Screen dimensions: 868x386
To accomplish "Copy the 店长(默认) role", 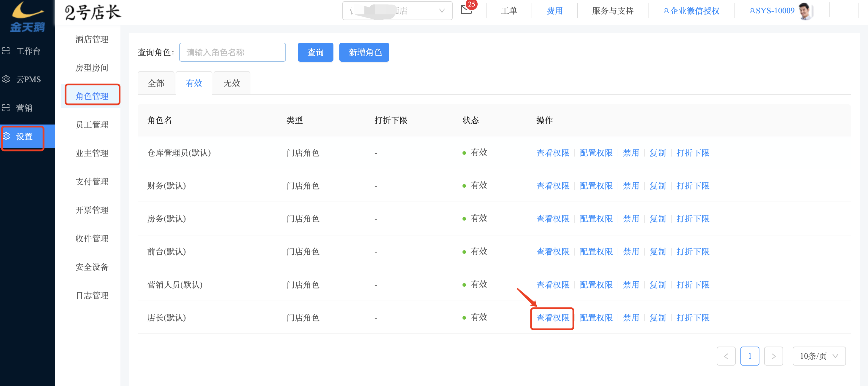I will click(658, 318).
